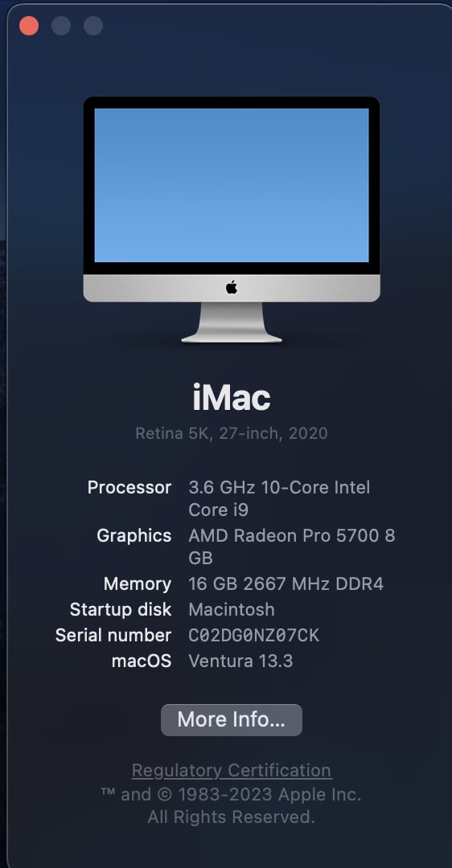Click the Retina 5K, 27-inch, 2020 subtitle
The height and width of the screenshot is (868, 452).
tap(232, 433)
